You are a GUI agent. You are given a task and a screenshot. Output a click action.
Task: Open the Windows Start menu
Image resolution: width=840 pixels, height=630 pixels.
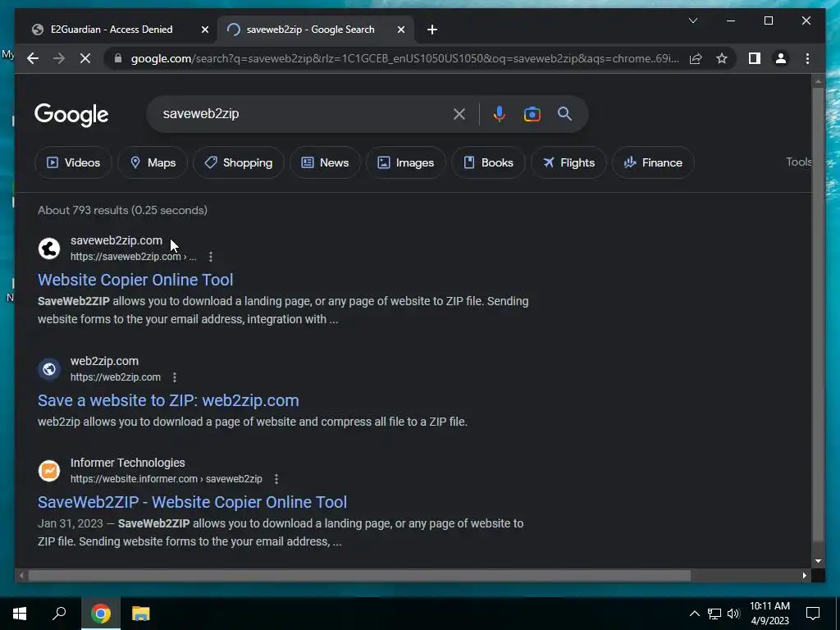point(20,614)
